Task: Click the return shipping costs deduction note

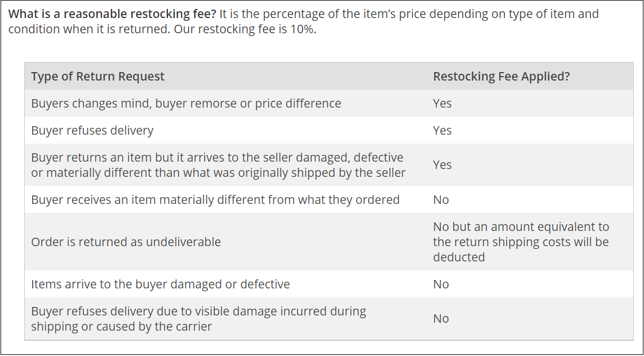Action: pyautogui.click(x=521, y=242)
